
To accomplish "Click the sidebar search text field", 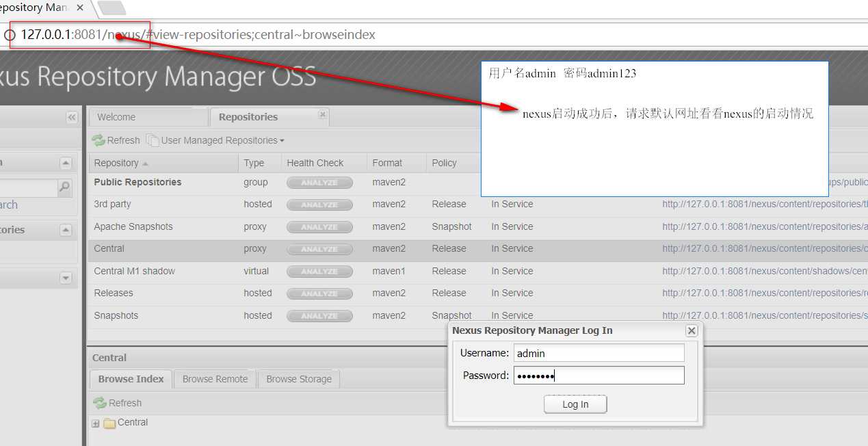I will pyautogui.click(x=29, y=187).
